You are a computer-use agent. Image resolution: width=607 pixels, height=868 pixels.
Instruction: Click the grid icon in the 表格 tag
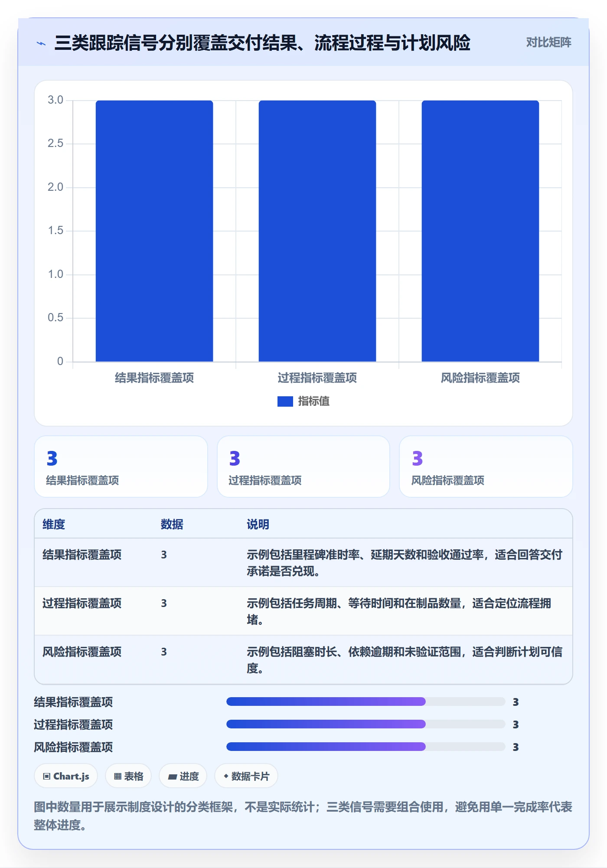coord(117,777)
